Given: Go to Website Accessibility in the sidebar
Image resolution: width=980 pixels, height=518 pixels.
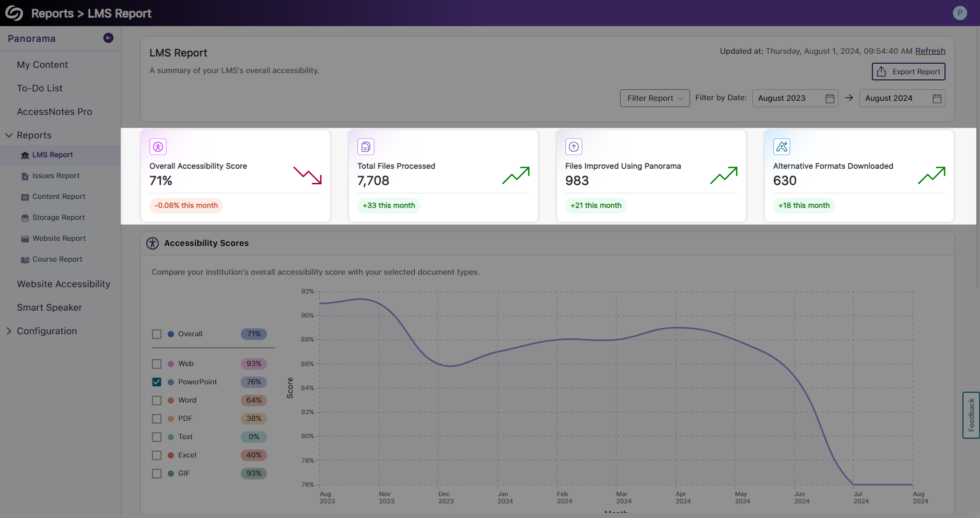Looking at the screenshot, I should click(x=63, y=284).
